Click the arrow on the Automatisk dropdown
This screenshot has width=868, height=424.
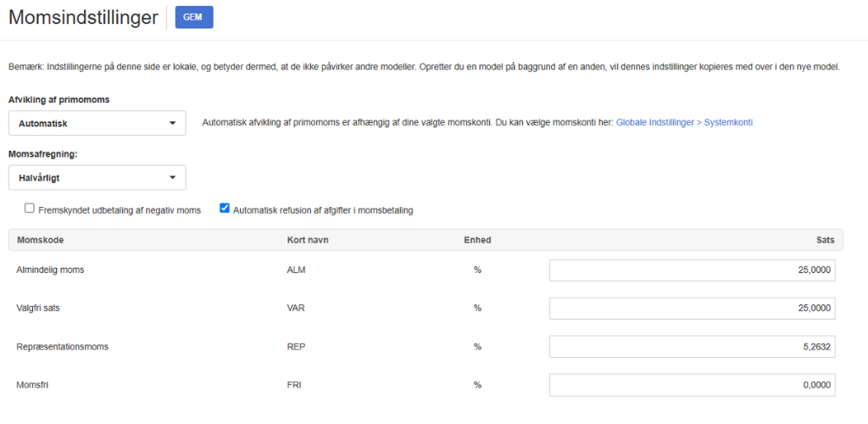click(172, 124)
